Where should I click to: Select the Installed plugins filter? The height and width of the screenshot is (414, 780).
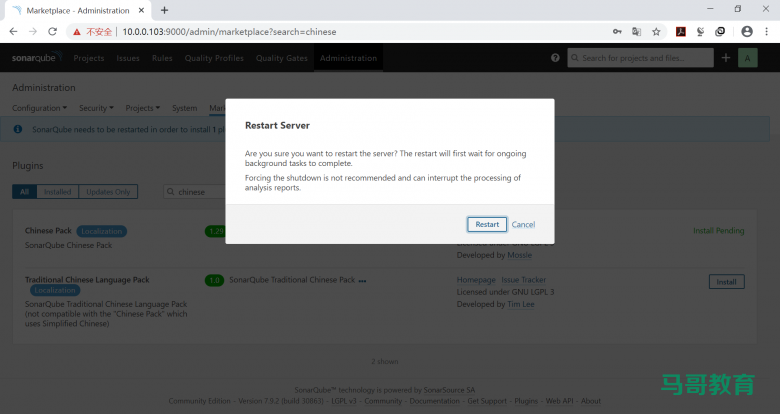[x=57, y=192]
